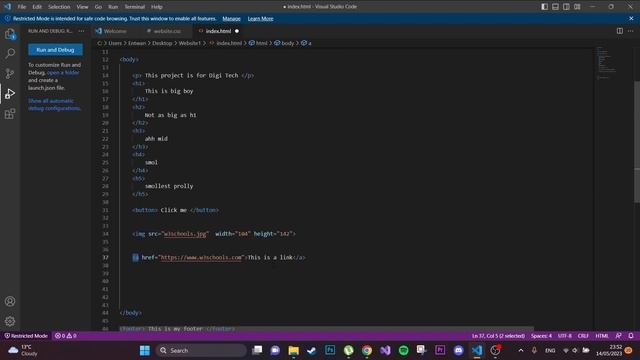
Task: Open the View menu
Action: click(82, 7)
